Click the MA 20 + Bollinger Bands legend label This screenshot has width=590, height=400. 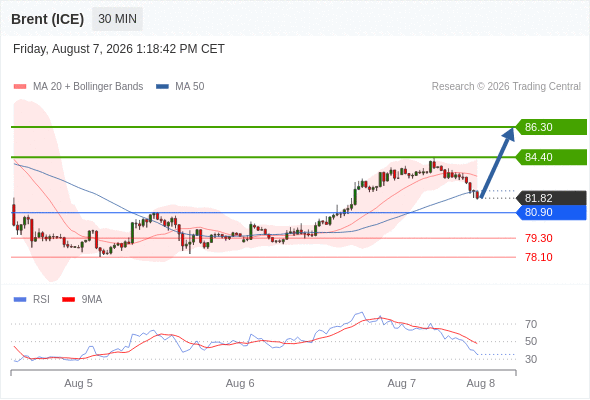tap(88, 87)
